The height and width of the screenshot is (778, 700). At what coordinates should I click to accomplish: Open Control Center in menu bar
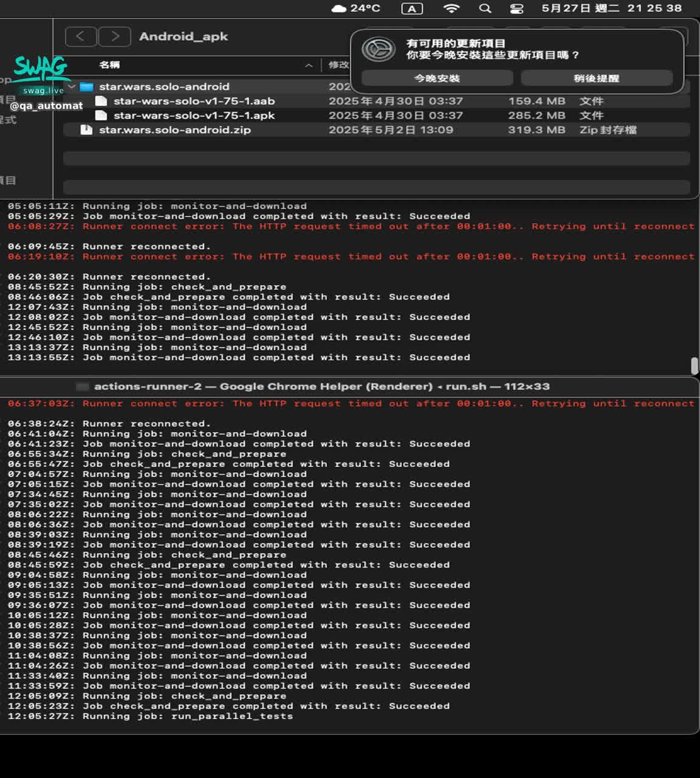tap(517, 9)
